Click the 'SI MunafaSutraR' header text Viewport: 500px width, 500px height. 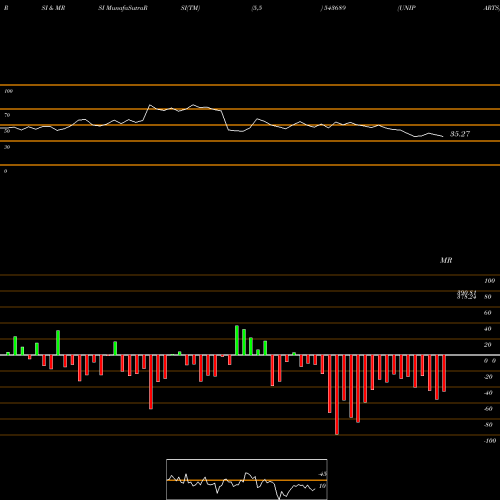click(123, 8)
